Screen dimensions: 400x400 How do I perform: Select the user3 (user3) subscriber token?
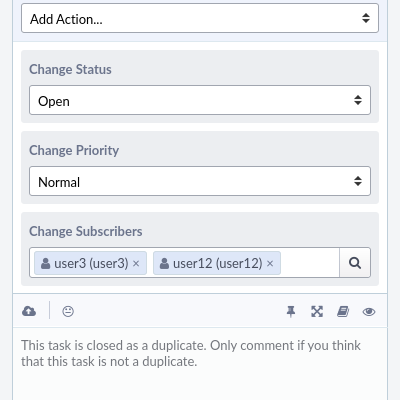point(90,263)
